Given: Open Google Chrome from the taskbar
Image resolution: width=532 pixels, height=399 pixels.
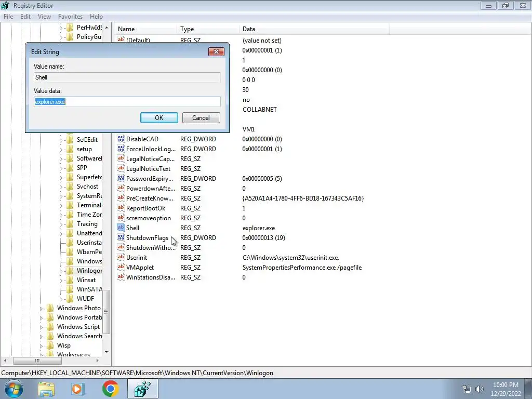Looking at the screenshot, I should (x=110, y=389).
